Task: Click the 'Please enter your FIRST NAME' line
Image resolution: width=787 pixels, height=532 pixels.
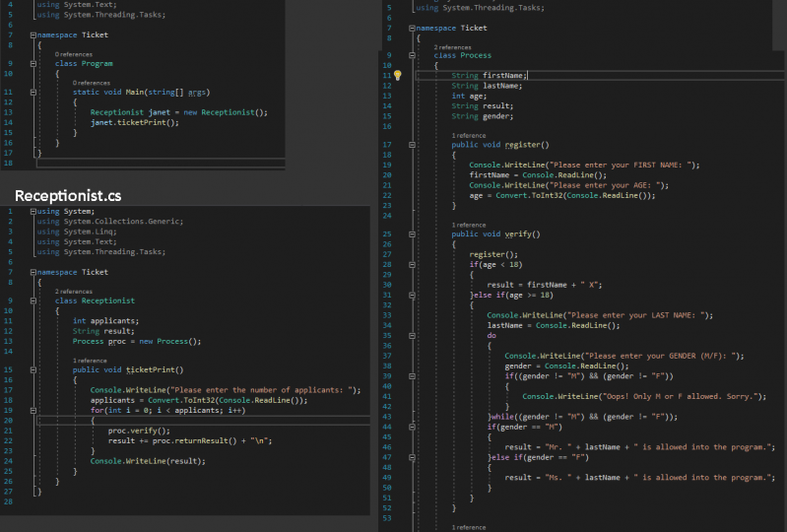Action: 584,165
